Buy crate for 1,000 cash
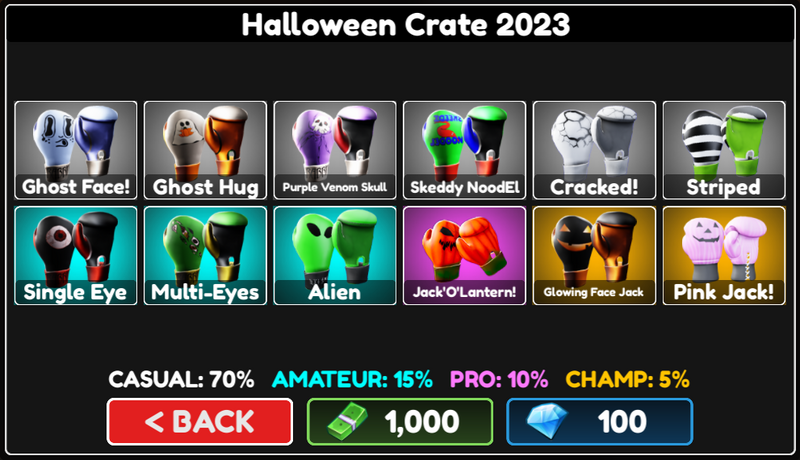The width and height of the screenshot is (800, 460). click(399, 422)
